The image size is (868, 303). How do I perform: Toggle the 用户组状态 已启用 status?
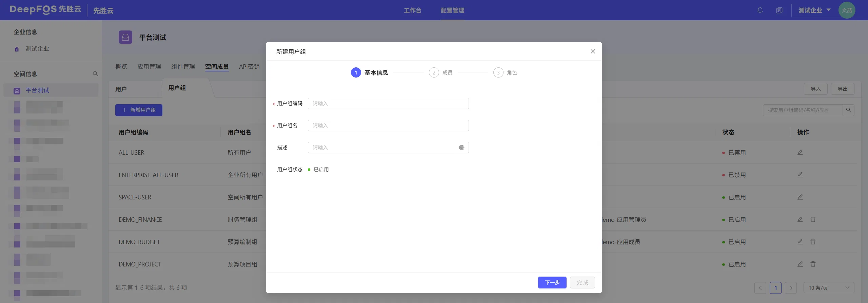click(x=318, y=170)
